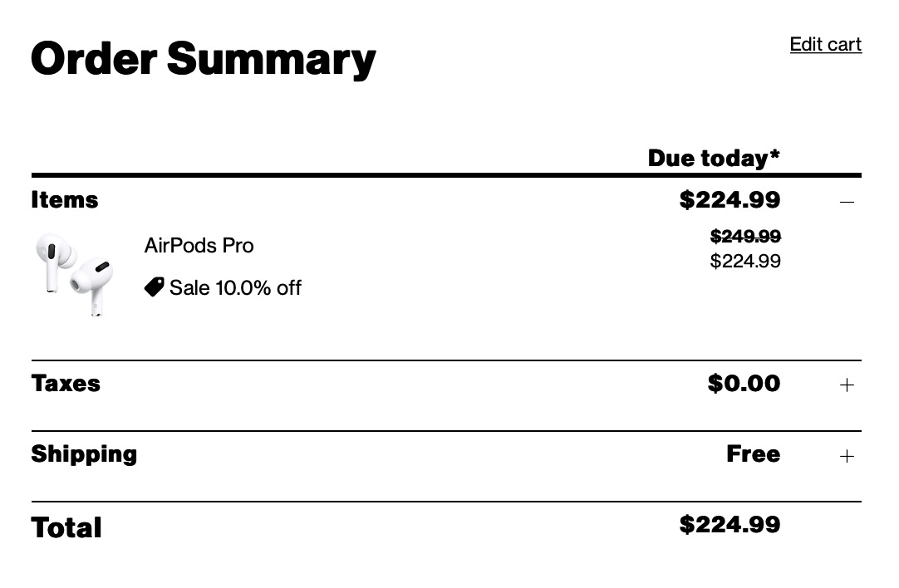Screen dimensions: 899x588
Task: Collapse the Items section with minus icon
Action: pos(847,202)
